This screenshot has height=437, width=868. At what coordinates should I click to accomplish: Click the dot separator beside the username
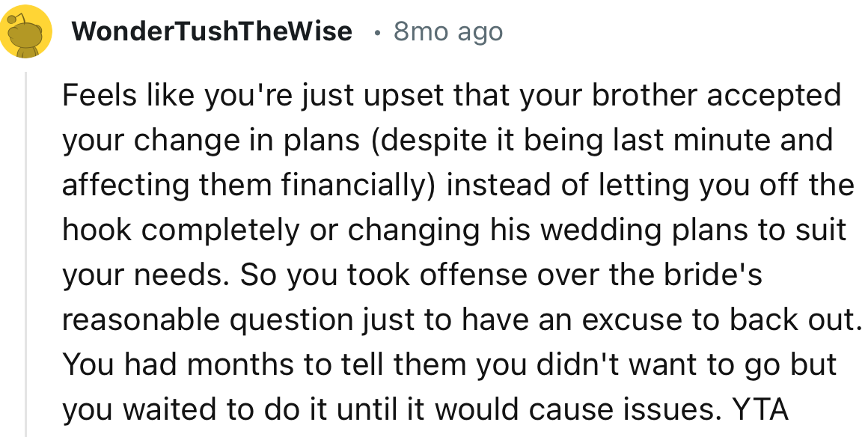[x=377, y=33]
